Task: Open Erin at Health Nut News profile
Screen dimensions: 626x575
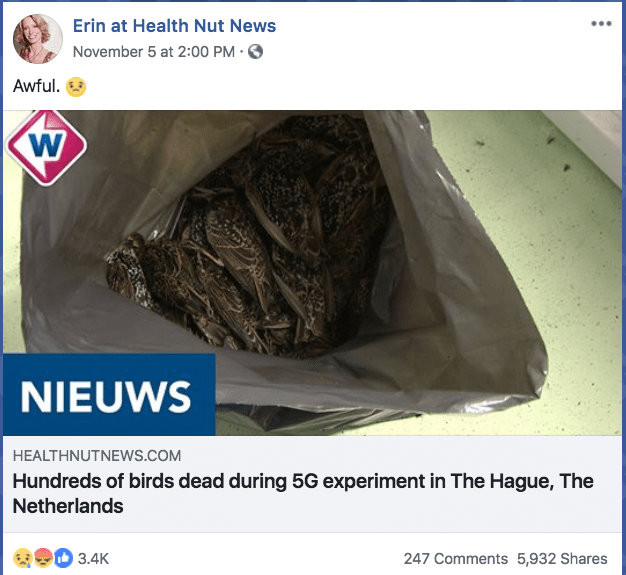Action: (x=174, y=26)
